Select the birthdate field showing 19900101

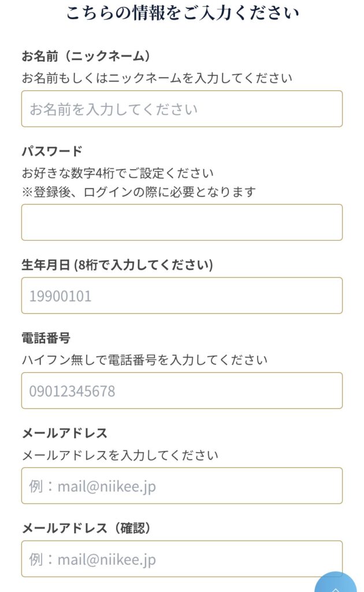click(181, 295)
